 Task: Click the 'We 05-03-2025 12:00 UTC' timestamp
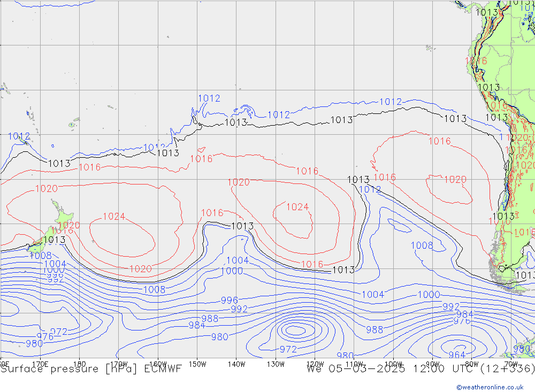pyautogui.click(x=391, y=369)
